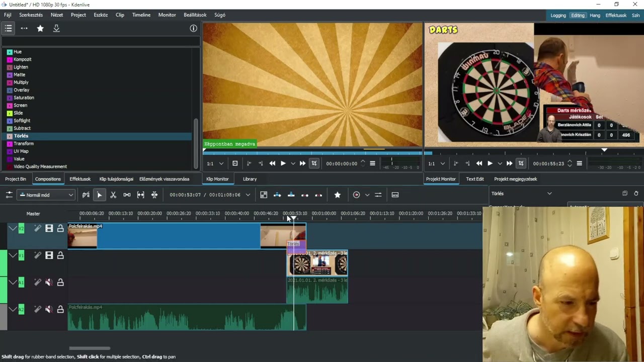The width and height of the screenshot is (644, 362).
Task: Select the Razor (scissors) tool
Action: 113,195
